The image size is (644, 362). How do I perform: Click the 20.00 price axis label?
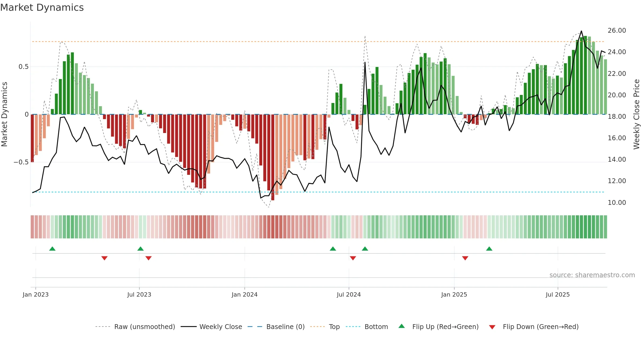617,95
